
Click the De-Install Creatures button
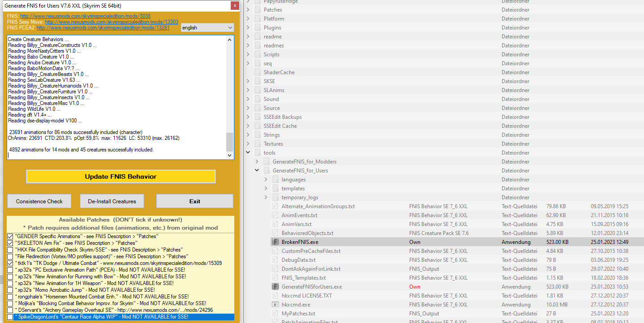click(112, 201)
